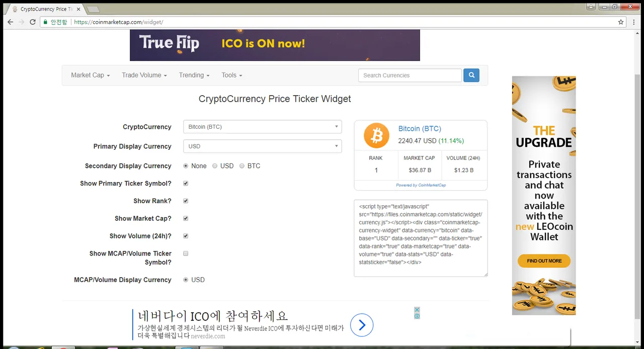This screenshot has width=644, height=349.
Task: Click the page vertical scrollbar
Action: (638, 196)
